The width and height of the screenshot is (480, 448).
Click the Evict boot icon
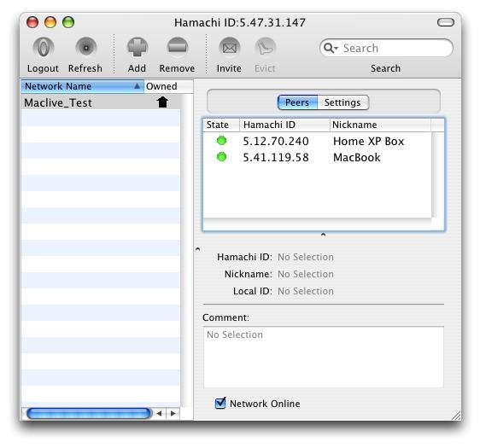coord(266,48)
